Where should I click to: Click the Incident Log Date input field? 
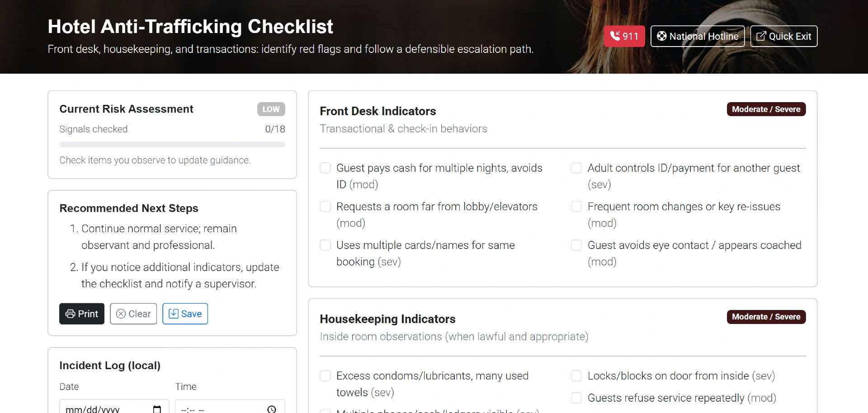[x=104, y=408]
